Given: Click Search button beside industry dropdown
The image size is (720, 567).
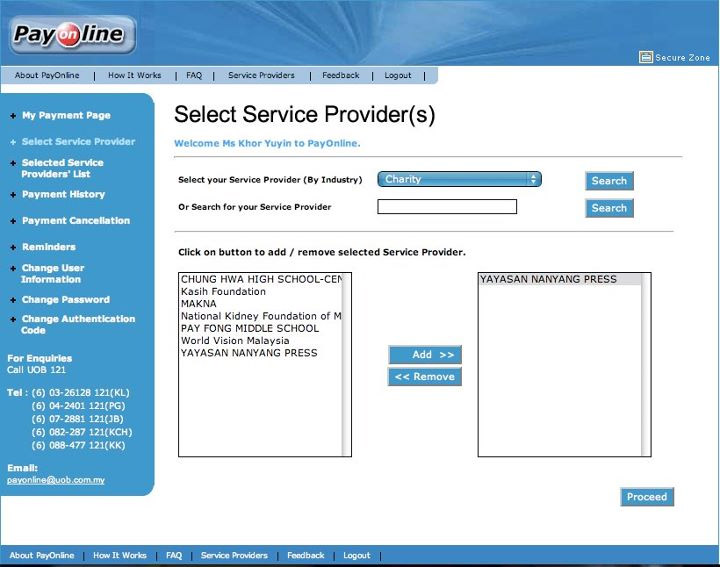Looking at the screenshot, I should (609, 181).
